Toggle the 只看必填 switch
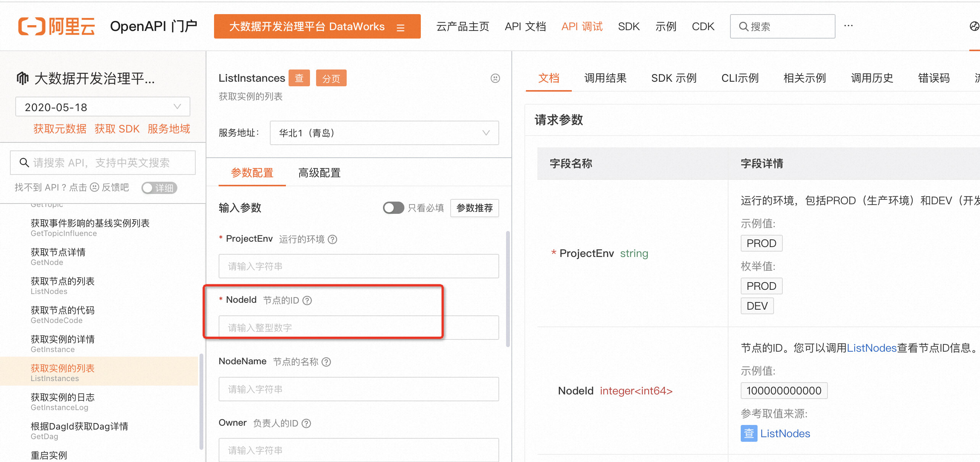 (393, 208)
